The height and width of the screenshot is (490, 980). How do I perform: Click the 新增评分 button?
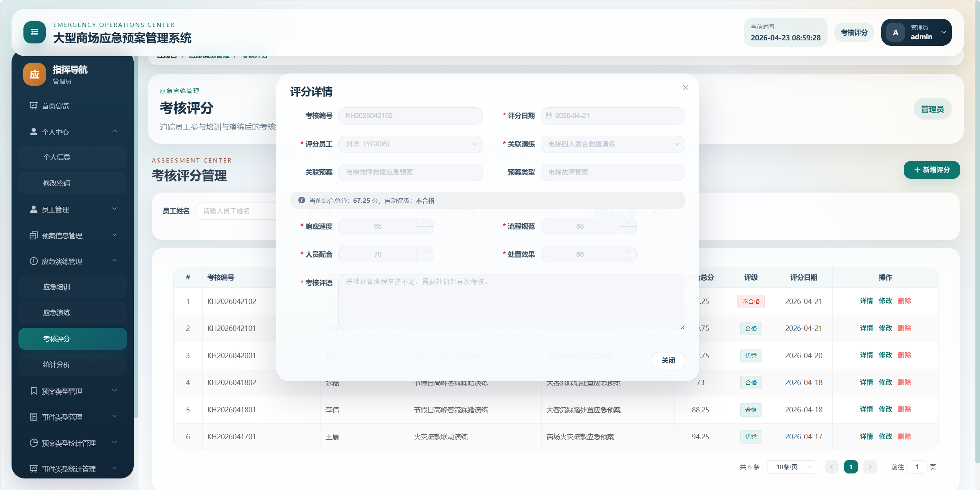(x=931, y=170)
